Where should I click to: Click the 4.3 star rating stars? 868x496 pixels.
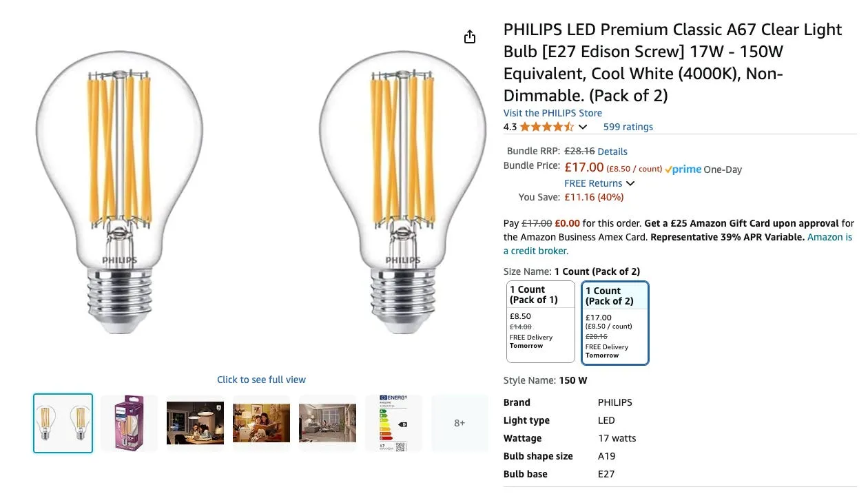544,127
